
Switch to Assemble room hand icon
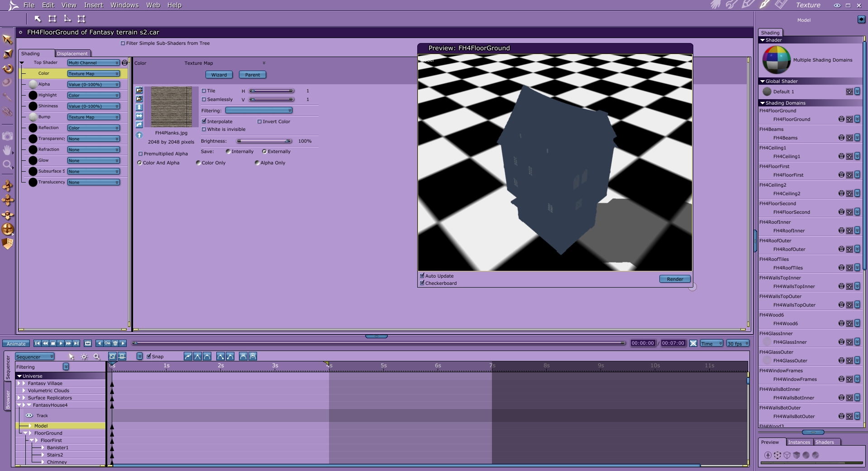coord(715,5)
